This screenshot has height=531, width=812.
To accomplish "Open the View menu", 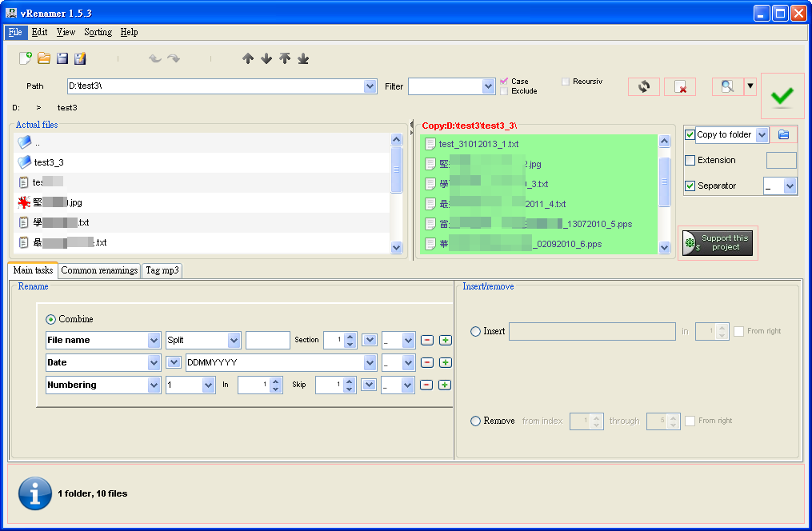I will click(66, 32).
